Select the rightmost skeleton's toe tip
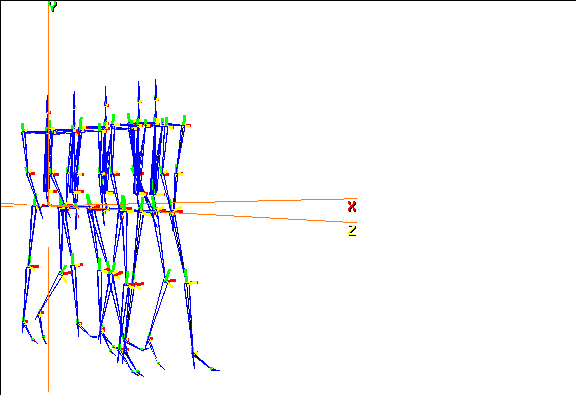This screenshot has height=395, width=576. tap(216, 370)
